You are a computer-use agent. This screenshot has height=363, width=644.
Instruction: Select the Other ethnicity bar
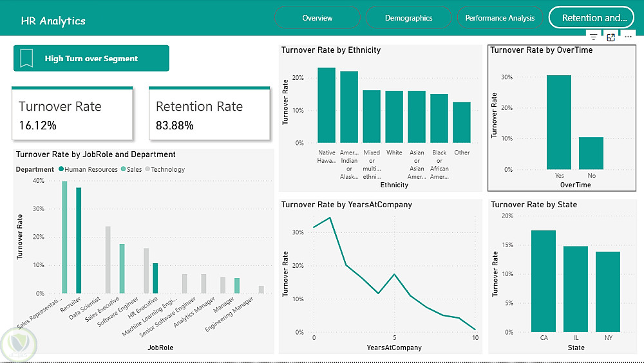click(x=462, y=122)
